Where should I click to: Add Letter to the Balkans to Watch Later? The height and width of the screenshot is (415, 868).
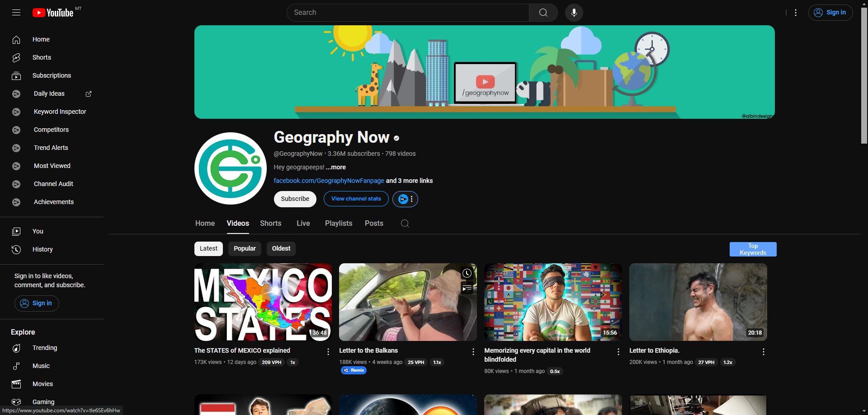point(467,273)
